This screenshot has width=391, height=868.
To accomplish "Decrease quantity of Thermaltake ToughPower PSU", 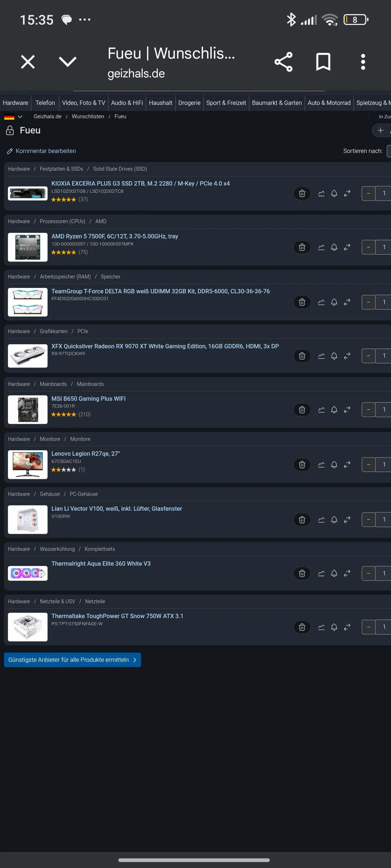I will (x=369, y=627).
